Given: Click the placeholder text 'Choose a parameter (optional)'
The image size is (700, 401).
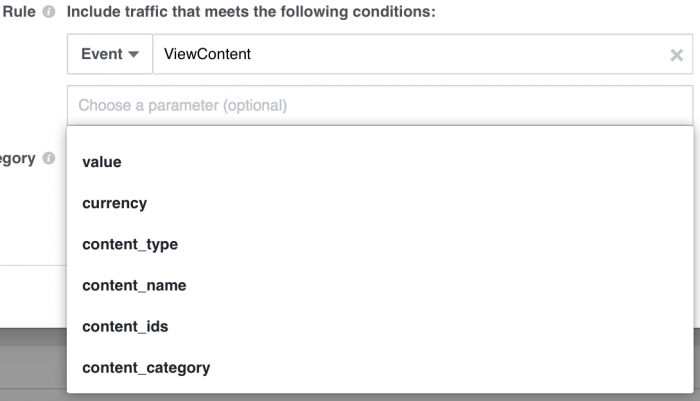Looking at the screenshot, I should click(x=182, y=104).
